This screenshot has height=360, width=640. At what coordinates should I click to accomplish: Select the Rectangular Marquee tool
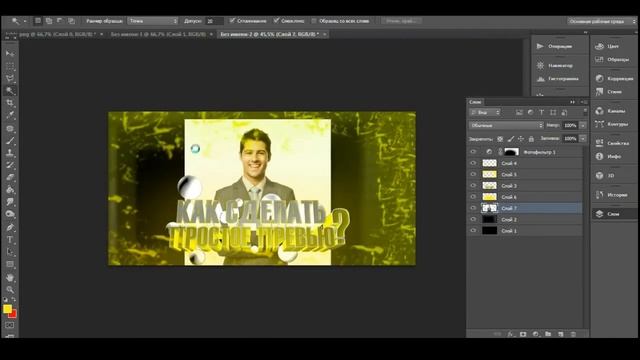(10, 66)
